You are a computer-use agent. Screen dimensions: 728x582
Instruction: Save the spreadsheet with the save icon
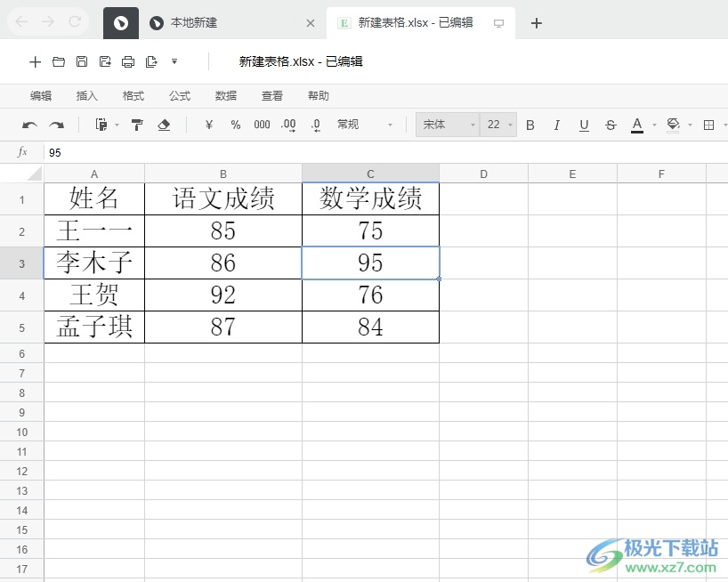[x=82, y=61]
